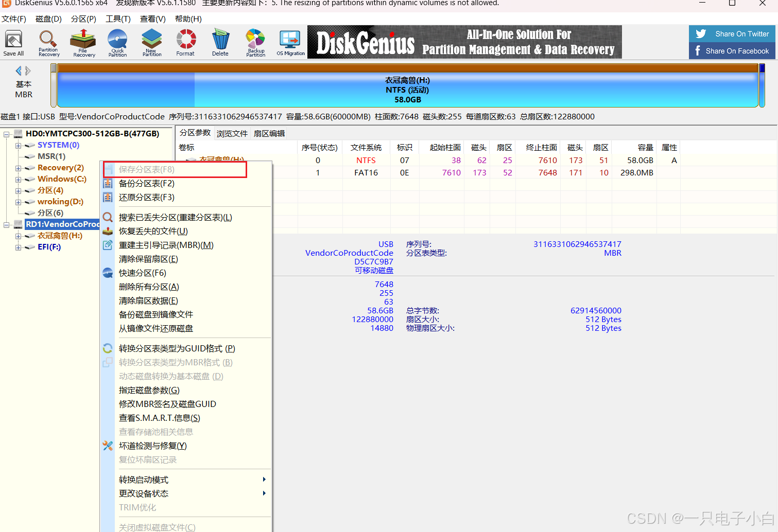Open the 磁盘(D) menu
Viewport: 778px width, 532px height.
point(48,19)
